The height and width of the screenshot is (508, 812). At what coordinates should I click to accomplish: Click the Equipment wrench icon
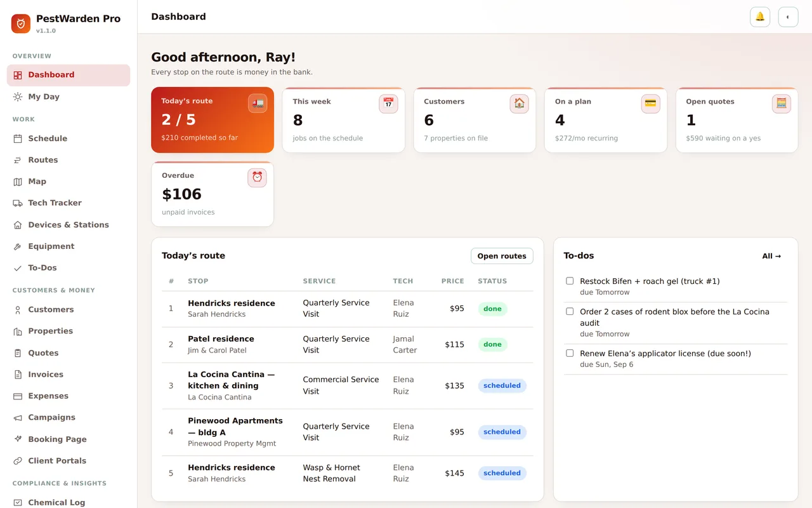click(x=18, y=246)
